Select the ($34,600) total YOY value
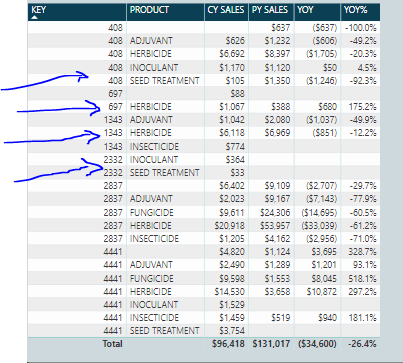The width and height of the screenshot is (403, 363). coord(318,344)
